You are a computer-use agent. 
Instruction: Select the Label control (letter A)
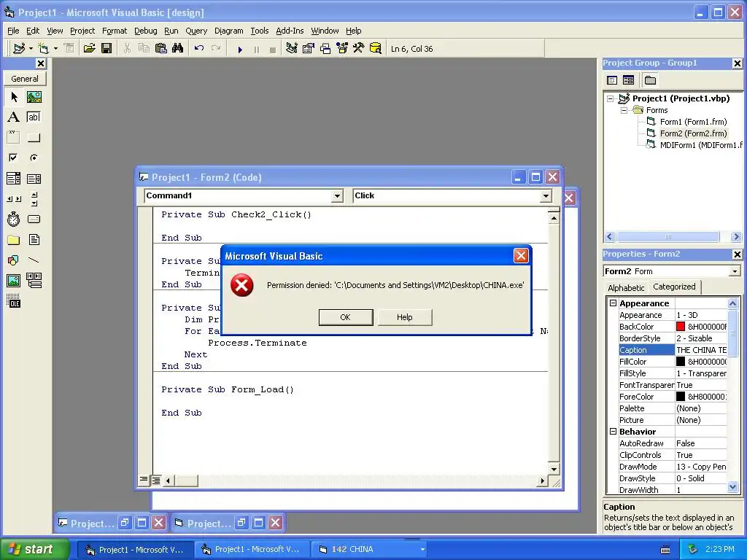coord(14,117)
